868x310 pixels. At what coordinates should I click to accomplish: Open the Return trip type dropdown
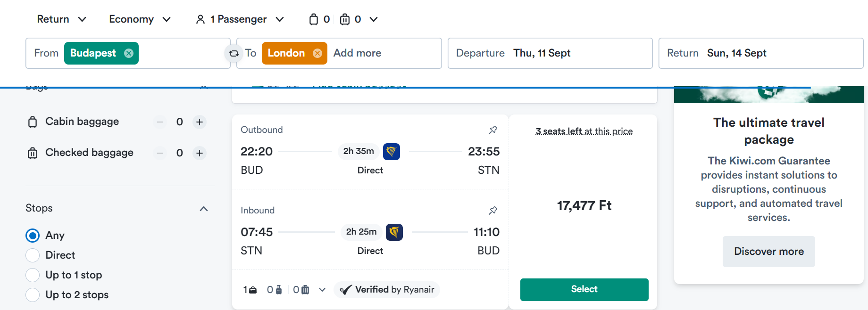coord(61,19)
